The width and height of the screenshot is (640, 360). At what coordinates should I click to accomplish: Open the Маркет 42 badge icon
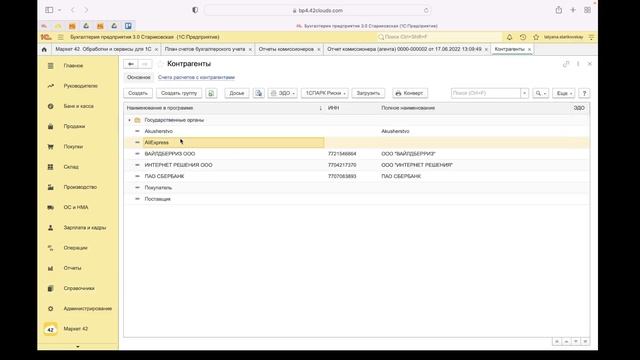[51, 329]
